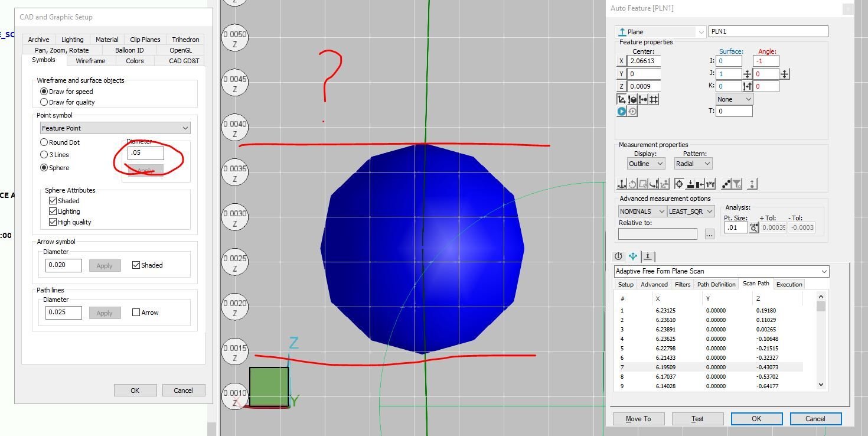The width and height of the screenshot is (868, 436).
Task: Open the down-arrow-on-surface tab icon
Action: [x=648, y=256]
